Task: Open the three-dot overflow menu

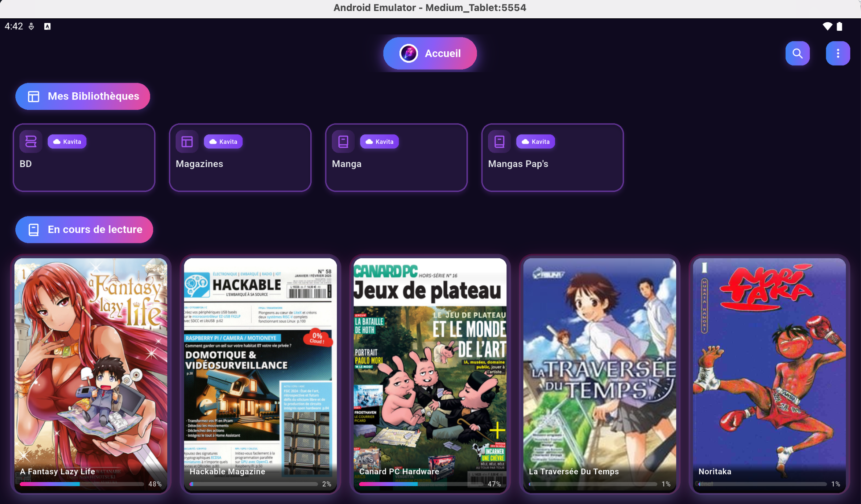Action: [838, 53]
